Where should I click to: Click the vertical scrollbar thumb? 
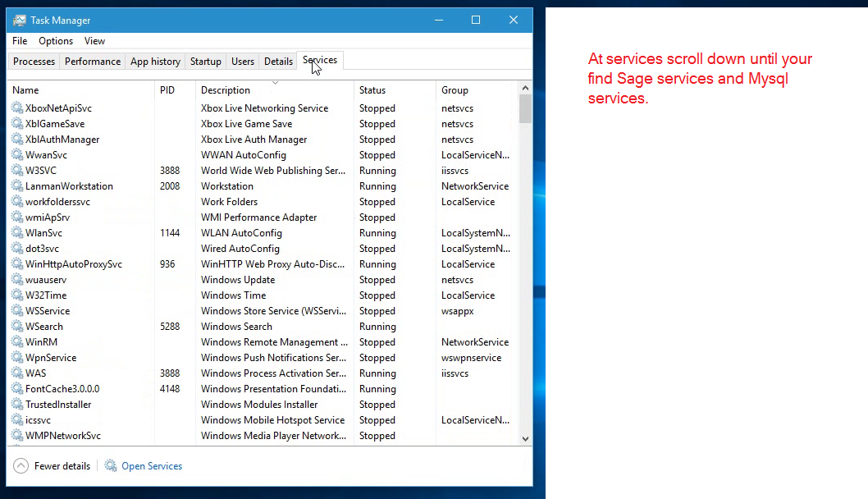(x=525, y=109)
